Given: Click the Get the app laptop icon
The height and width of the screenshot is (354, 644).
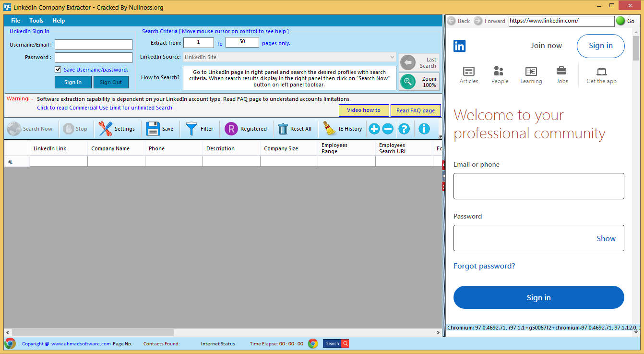Looking at the screenshot, I should [602, 72].
